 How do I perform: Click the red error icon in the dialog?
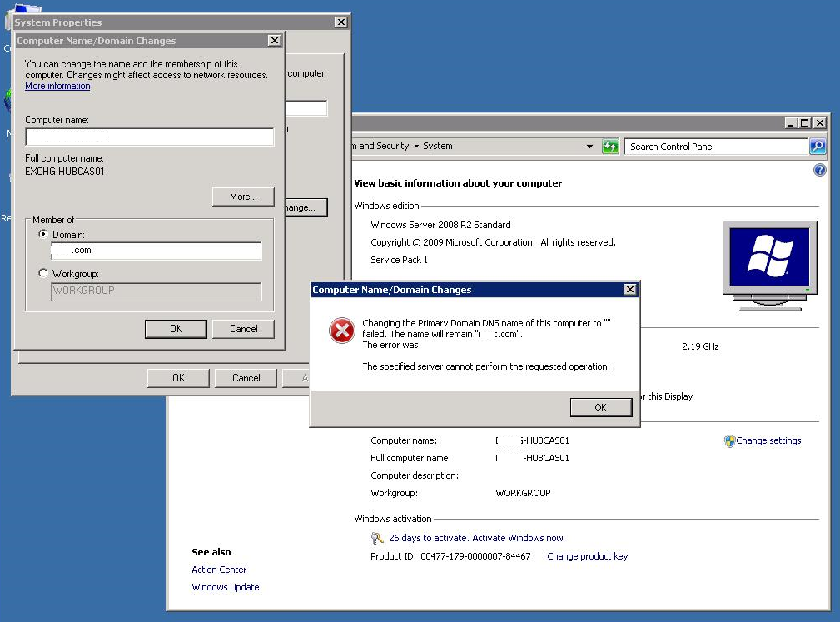tap(342, 330)
